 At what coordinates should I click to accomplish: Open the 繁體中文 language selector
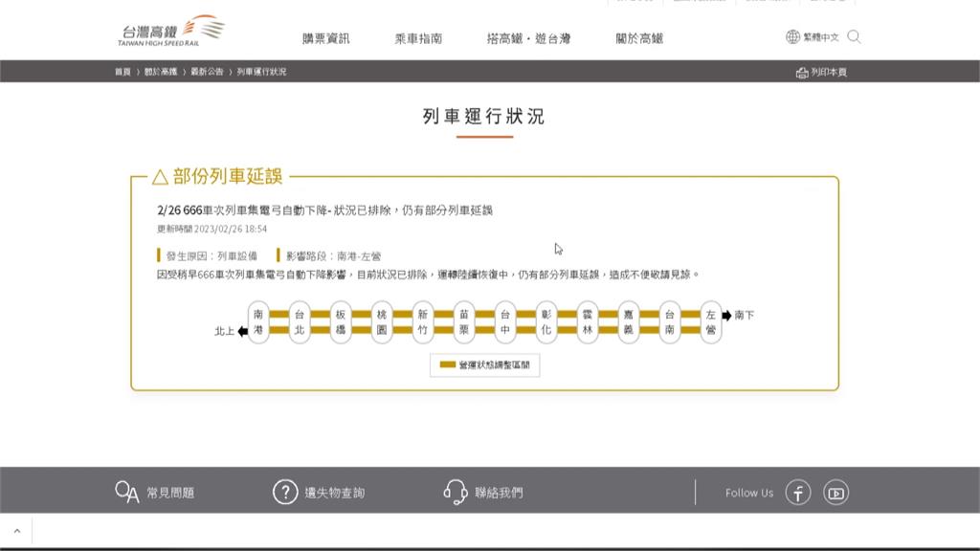tap(820, 37)
